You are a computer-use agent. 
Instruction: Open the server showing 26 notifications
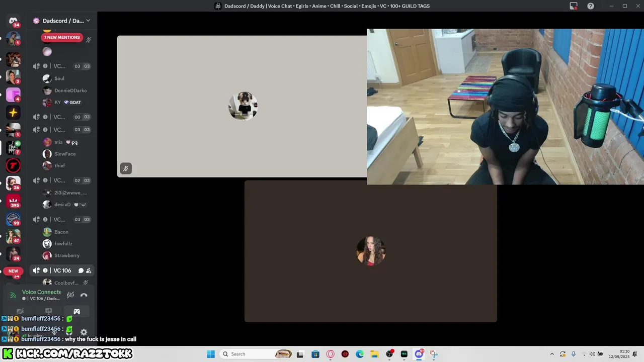[13, 183]
